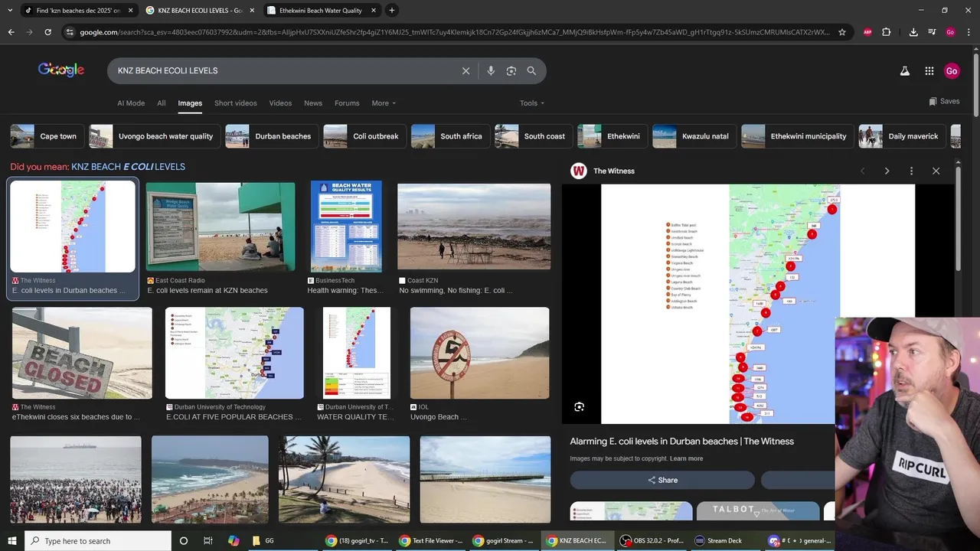Filter by Daily maverick chip
980x551 pixels.
coord(902,136)
